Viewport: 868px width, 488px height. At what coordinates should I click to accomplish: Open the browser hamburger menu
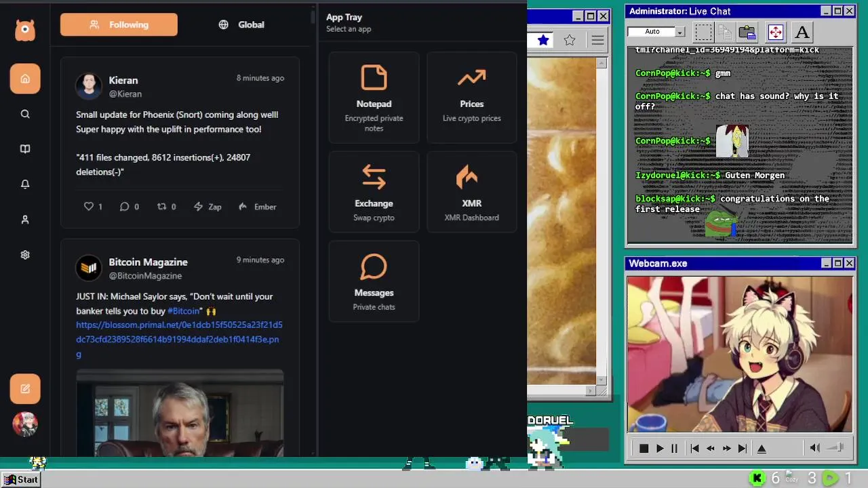(597, 40)
